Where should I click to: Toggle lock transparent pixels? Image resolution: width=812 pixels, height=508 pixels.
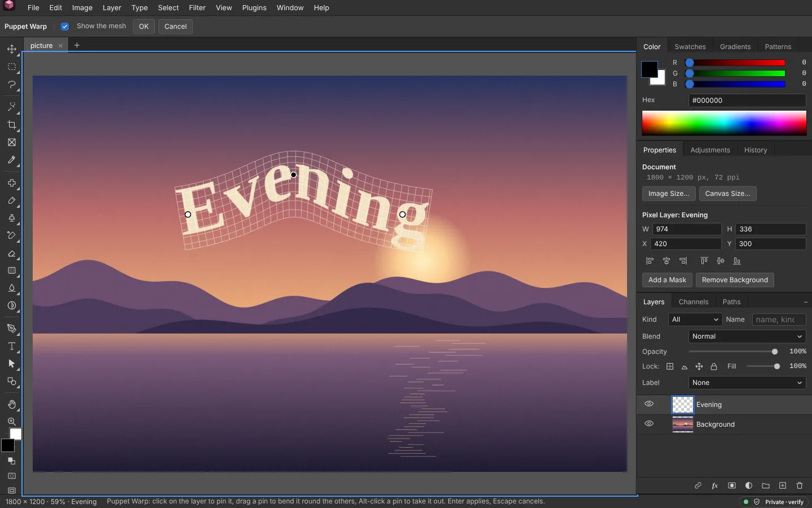tap(670, 366)
